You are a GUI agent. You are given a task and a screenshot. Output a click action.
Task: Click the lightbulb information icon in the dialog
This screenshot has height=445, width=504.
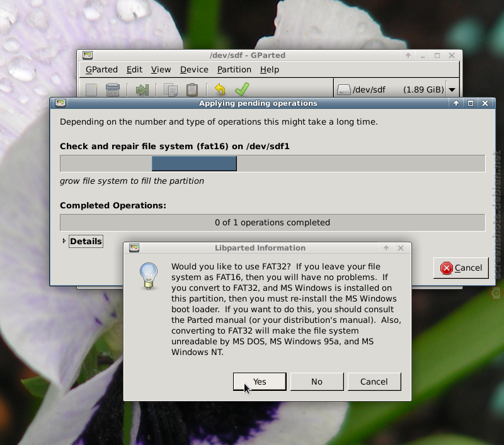point(149,276)
